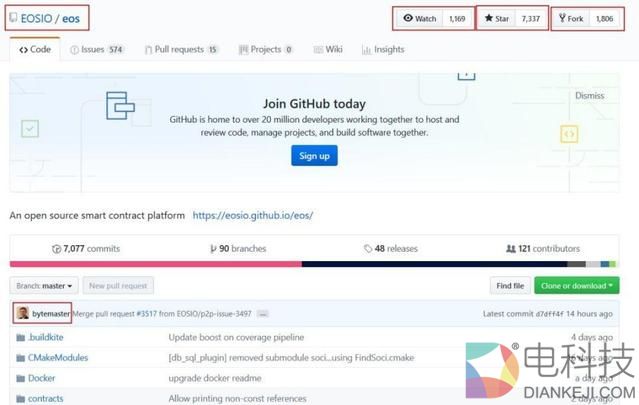The width and height of the screenshot is (639, 405).
Task: Click the .buildkite folder icon
Action: coord(20,337)
